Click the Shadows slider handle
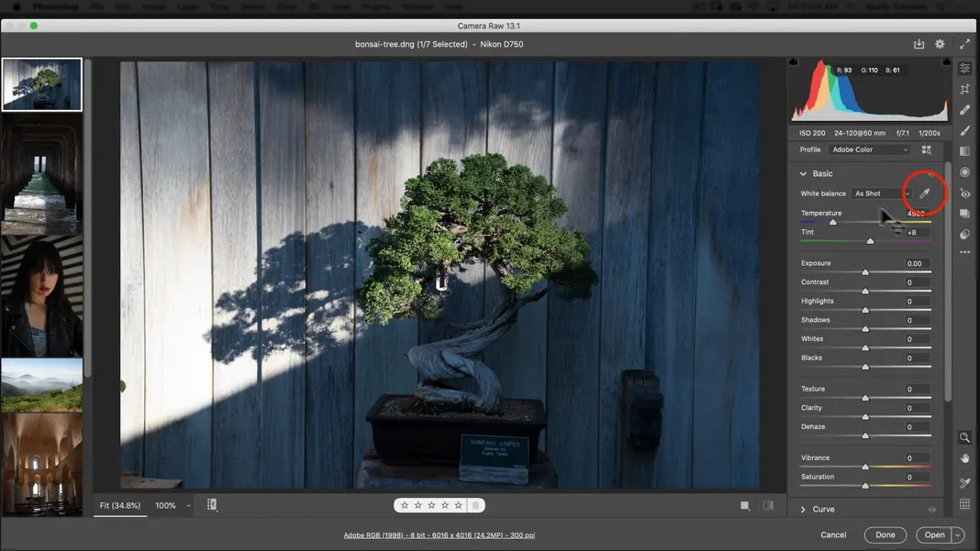980x551 pixels. pos(865,329)
